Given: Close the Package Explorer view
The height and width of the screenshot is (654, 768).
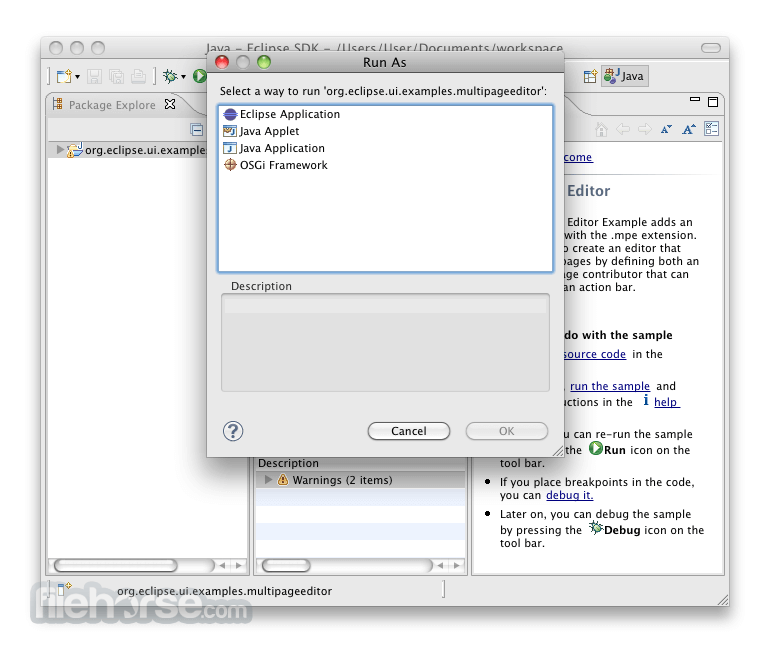Looking at the screenshot, I should coord(170,104).
